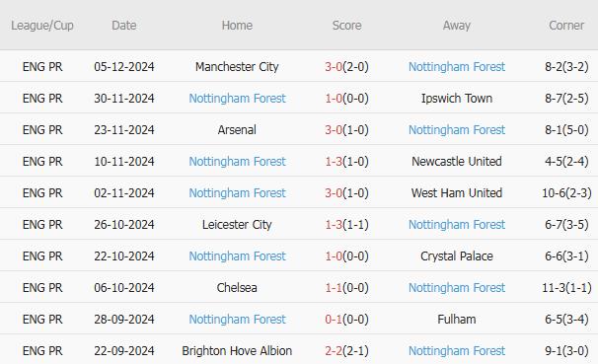This screenshot has width=598, height=364.
Task: Click the Score column header
Action: [x=346, y=26]
